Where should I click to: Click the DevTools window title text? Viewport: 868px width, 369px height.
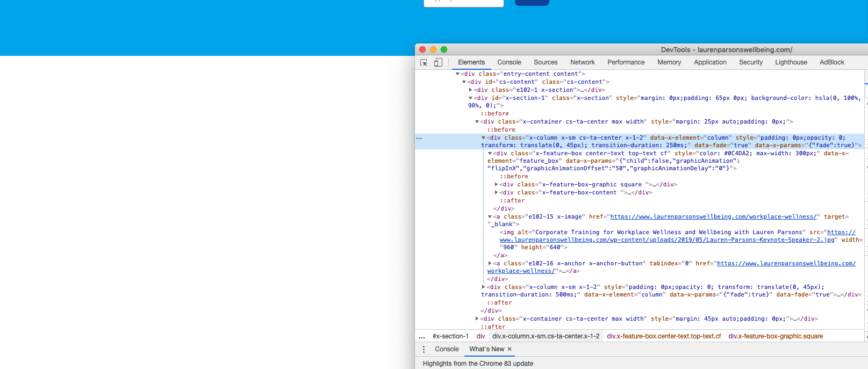727,49
